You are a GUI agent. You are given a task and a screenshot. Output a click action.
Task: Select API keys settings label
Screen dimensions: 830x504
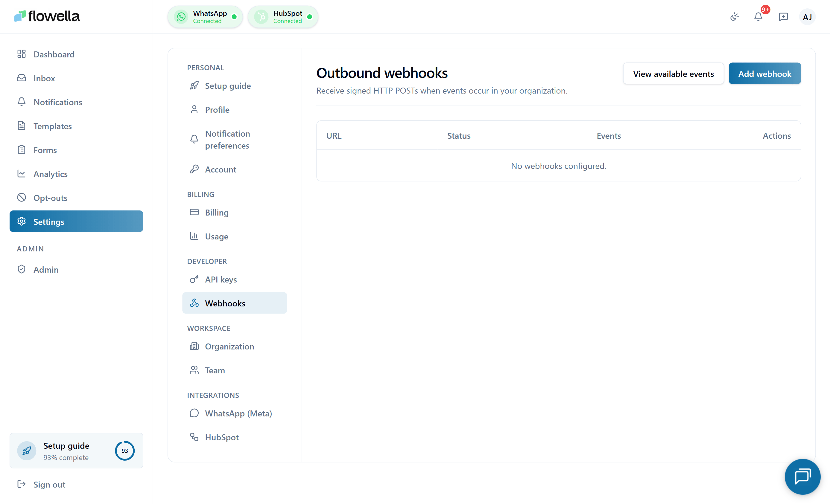(x=221, y=280)
